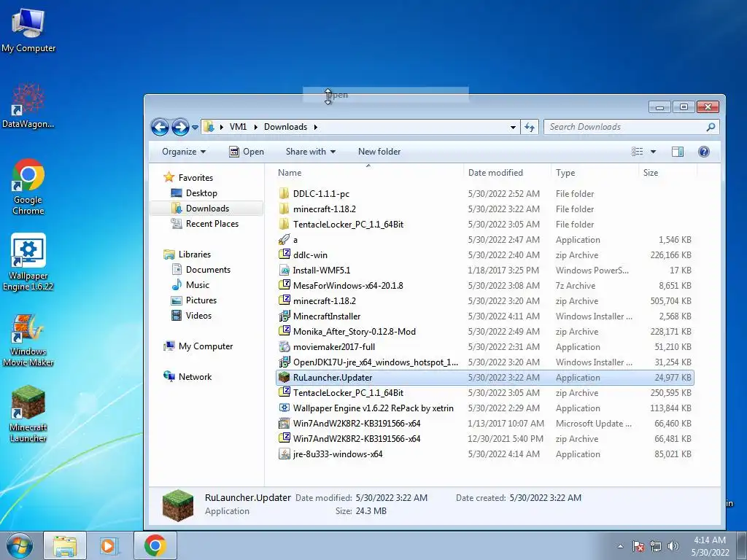Select moviemaker2017-full application

click(x=484, y=346)
